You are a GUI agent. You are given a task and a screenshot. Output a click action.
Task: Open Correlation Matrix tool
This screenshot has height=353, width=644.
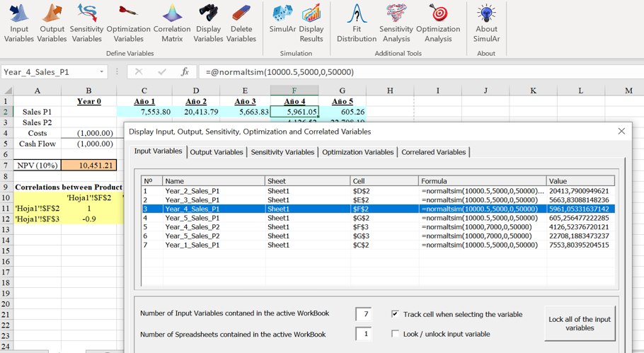pos(172,23)
